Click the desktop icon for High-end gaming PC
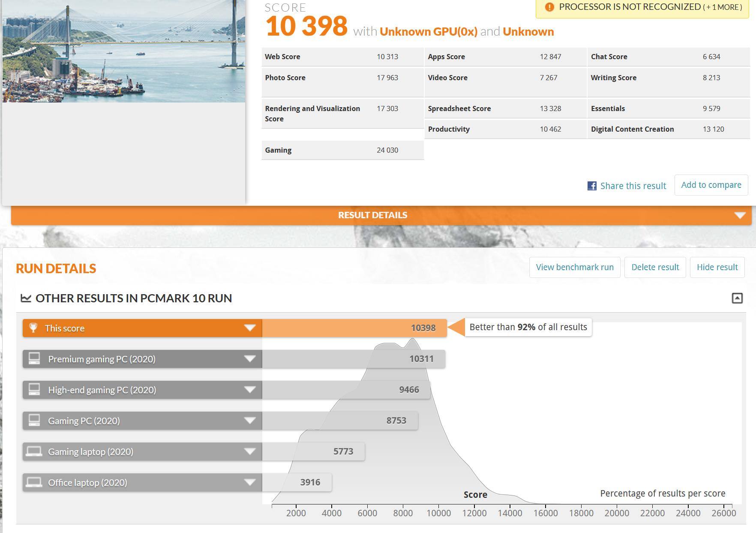The height and width of the screenshot is (533, 756). tap(34, 389)
